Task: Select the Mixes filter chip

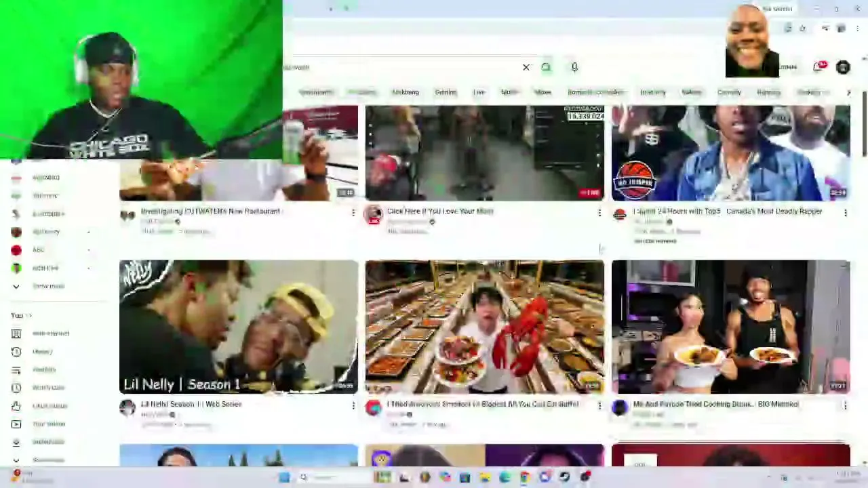Action: [542, 92]
